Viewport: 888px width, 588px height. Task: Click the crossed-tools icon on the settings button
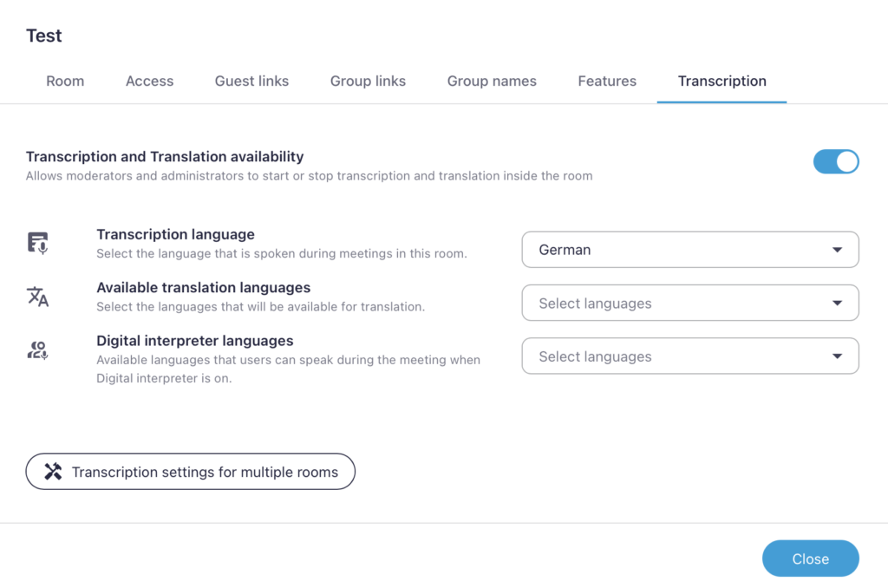(x=52, y=472)
